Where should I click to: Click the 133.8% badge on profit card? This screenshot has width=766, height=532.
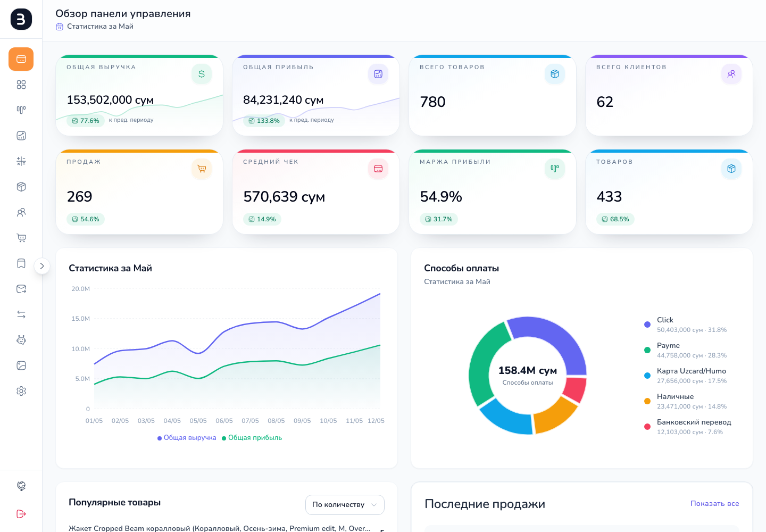pyautogui.click(x=264, y=121)
